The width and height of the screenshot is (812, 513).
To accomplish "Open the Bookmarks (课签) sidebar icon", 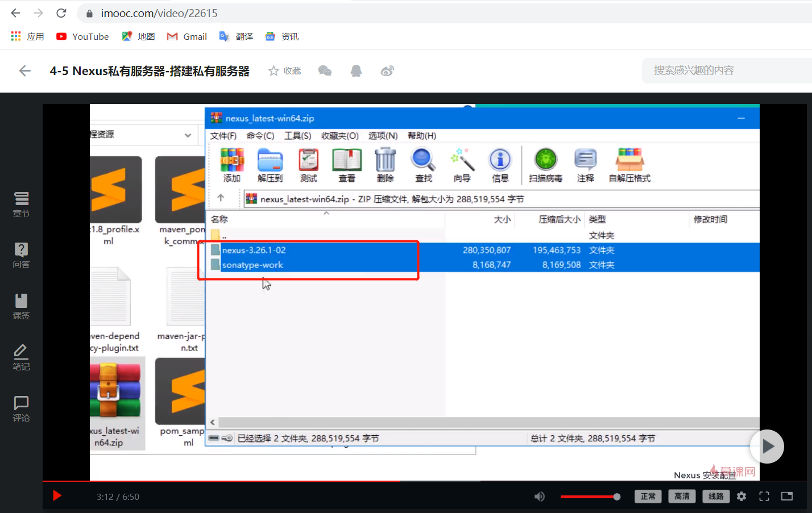I will point(22,306).
